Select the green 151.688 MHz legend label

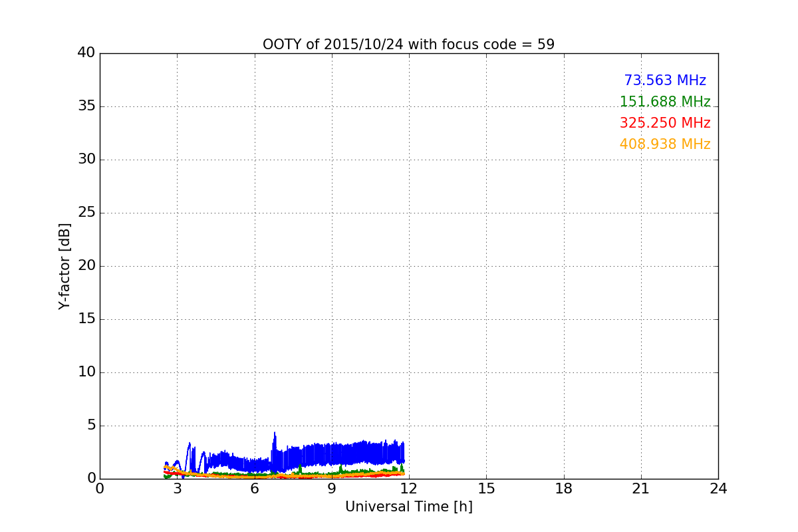[x=665, y=102]
